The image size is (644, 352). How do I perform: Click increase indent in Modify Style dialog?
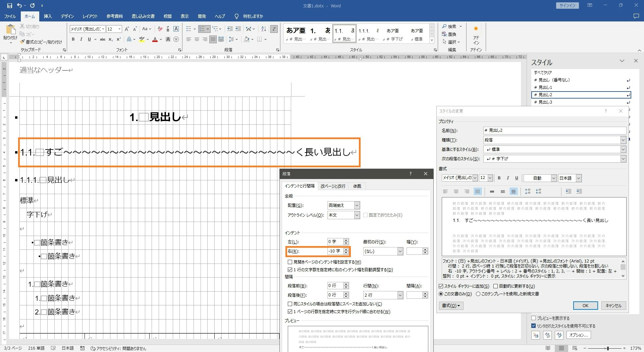[x=579, y=191]
